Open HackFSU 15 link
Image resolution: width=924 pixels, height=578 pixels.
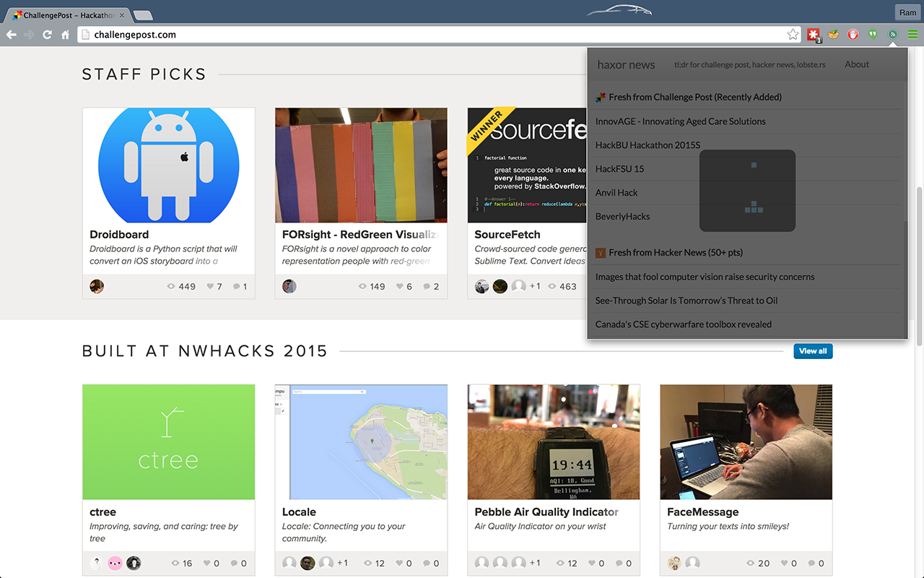tap(620, 169)
